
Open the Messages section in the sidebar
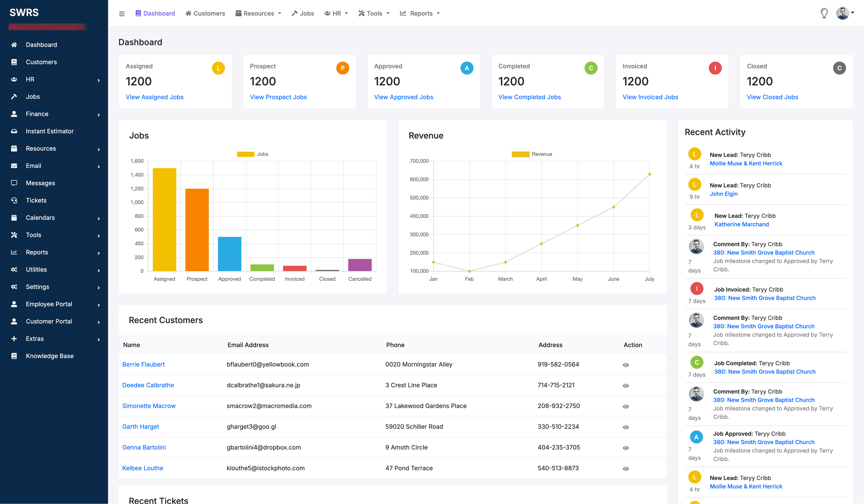[40, 183]
